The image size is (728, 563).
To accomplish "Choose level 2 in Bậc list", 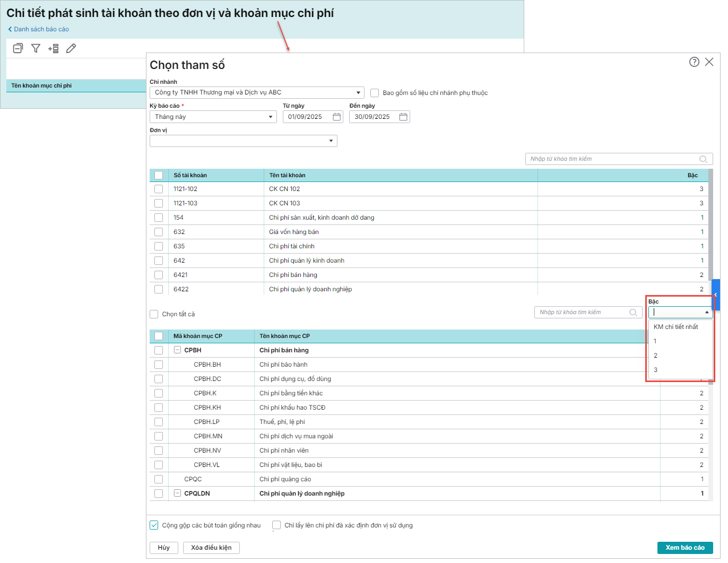I will pyautogui.click(x=656, y=356).
